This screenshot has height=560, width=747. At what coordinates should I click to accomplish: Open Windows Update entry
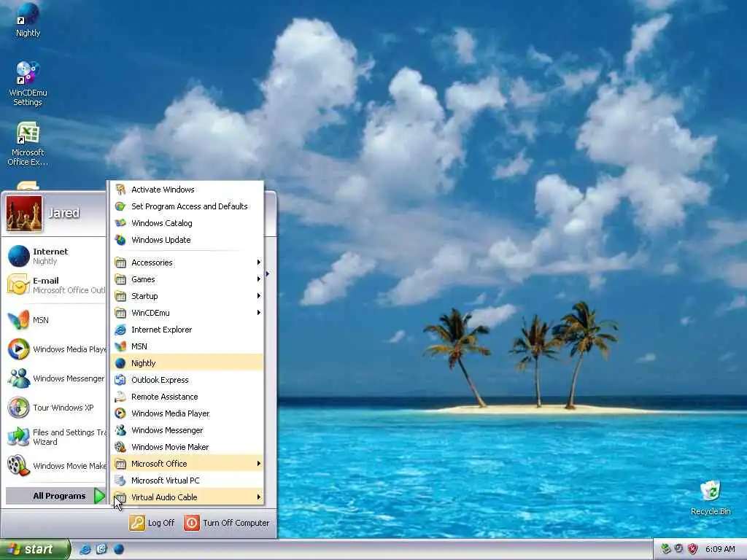187,240
